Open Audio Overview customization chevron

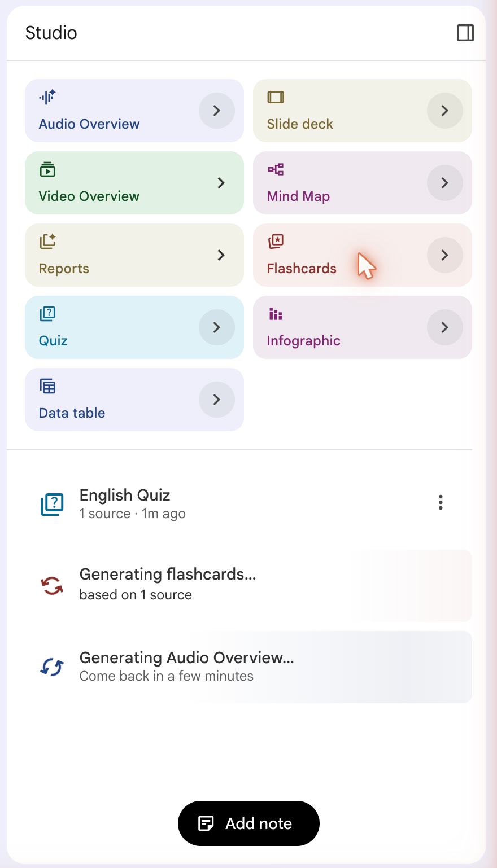point(217,111)
